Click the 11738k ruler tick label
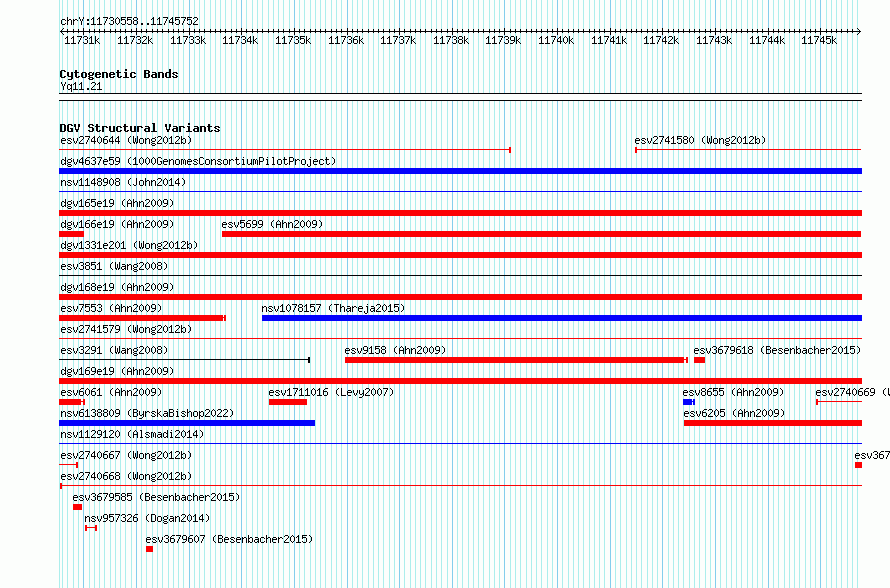This screenshot has width=890, height=588. pyautogui.click(x=451, y=40)
